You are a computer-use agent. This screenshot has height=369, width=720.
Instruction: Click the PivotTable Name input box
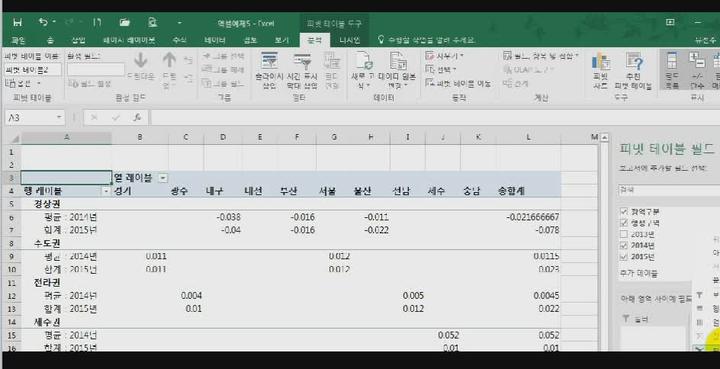[x=33, y=70]
